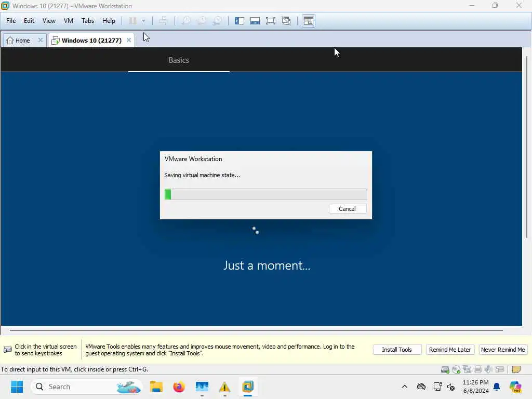Click Send Ctrl+Alt+Del toolbar icon
The height and width of the screenshot is (399, 532).
click(163, 21)
